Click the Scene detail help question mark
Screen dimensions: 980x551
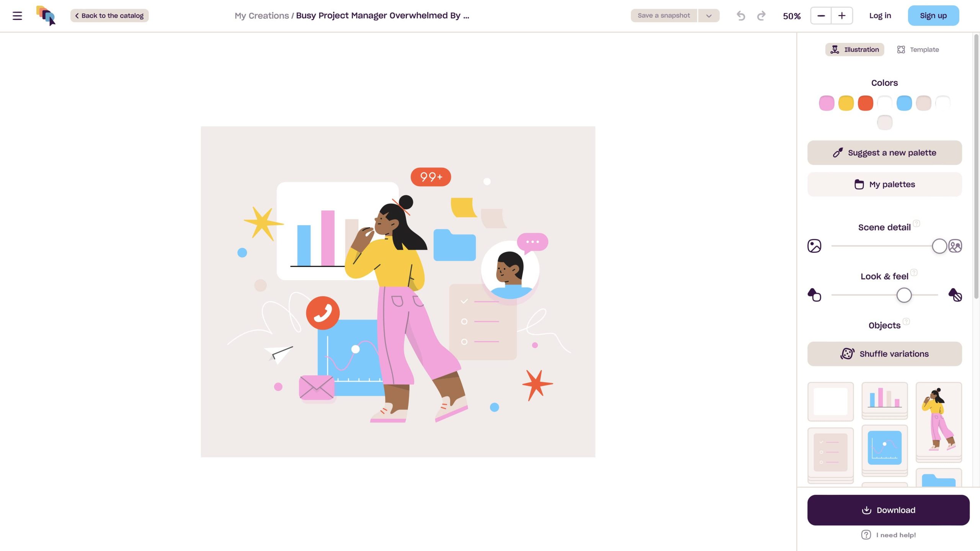point(916,223)
